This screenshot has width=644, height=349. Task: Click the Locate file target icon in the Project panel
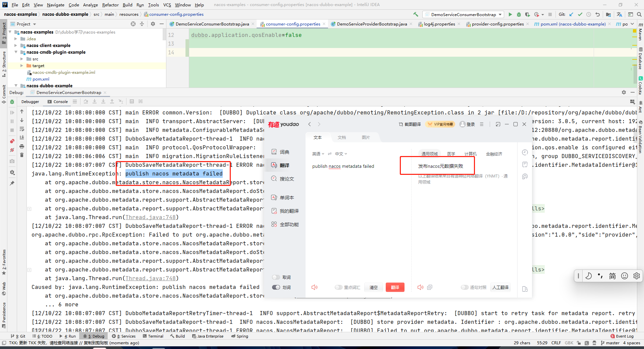(x=133, y=24)
